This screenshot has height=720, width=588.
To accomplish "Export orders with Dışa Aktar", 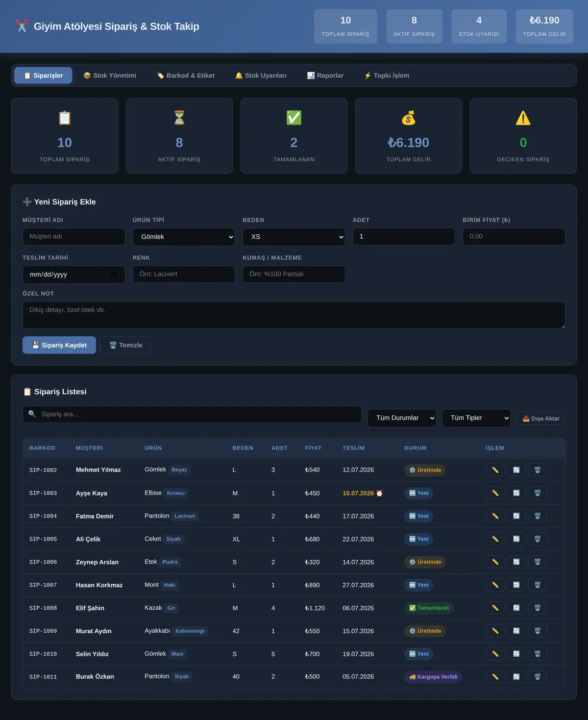I will point(541,419).
